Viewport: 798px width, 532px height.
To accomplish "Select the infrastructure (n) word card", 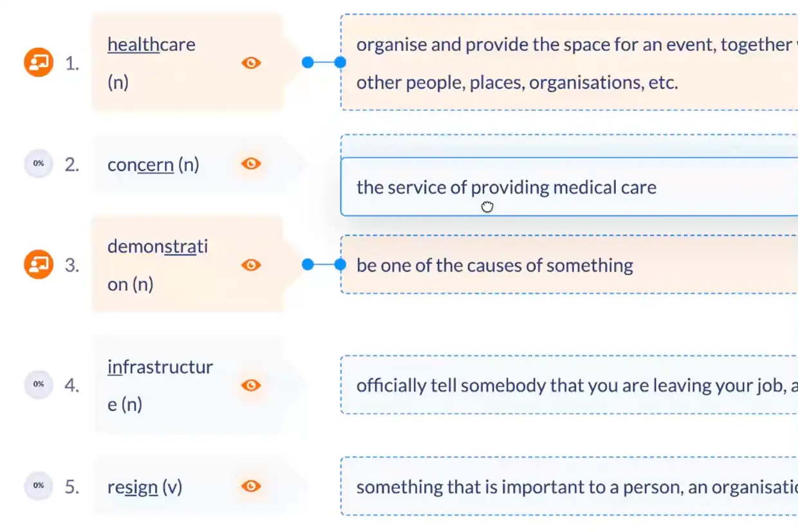I will click(x=188, y=385).
